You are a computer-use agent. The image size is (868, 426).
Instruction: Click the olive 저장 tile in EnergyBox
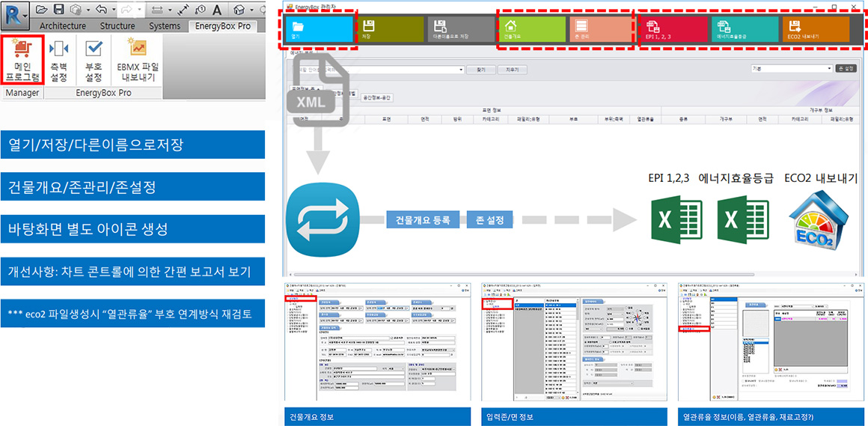(390, 30)
